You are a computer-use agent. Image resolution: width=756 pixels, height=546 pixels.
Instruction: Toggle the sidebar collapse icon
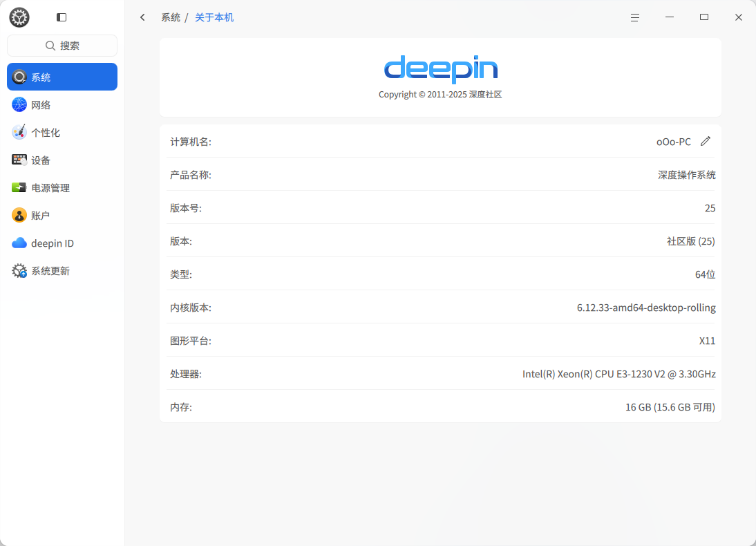[x=62, y=17]
